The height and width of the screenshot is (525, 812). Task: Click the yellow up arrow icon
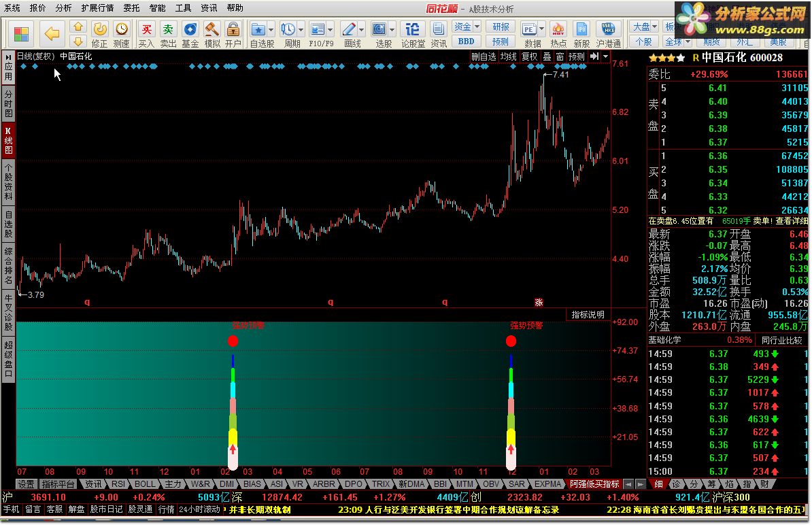78,27
